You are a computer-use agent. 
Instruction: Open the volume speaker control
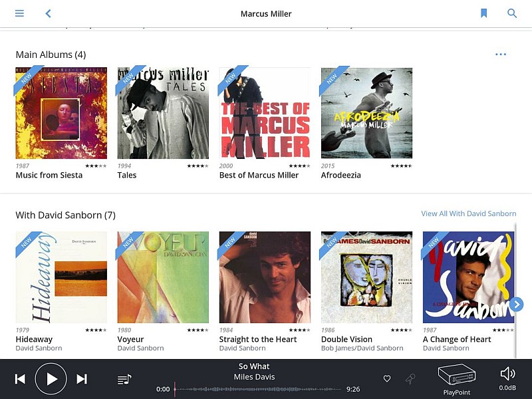(x=507, y=374)
